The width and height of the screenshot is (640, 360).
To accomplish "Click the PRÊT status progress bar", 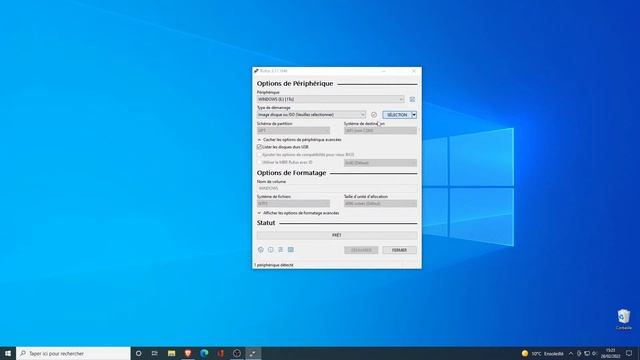I will tap(337, 235).
